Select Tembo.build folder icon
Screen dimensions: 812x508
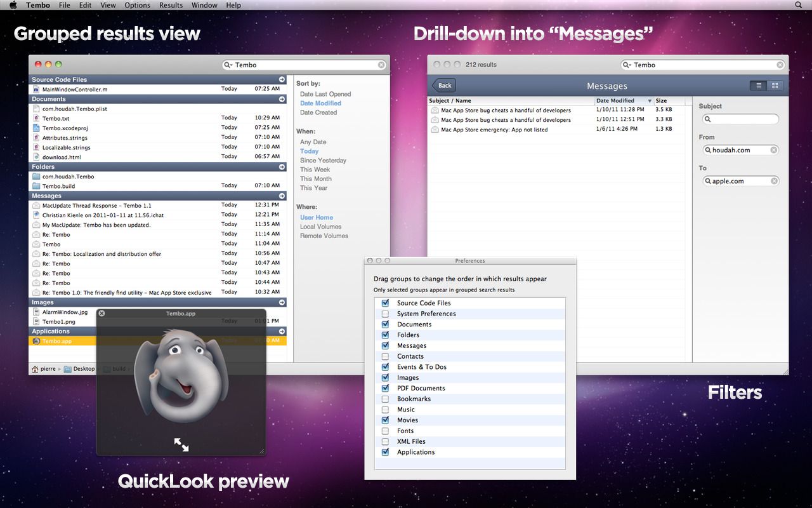pyautogui.click(x=36, y=186)
